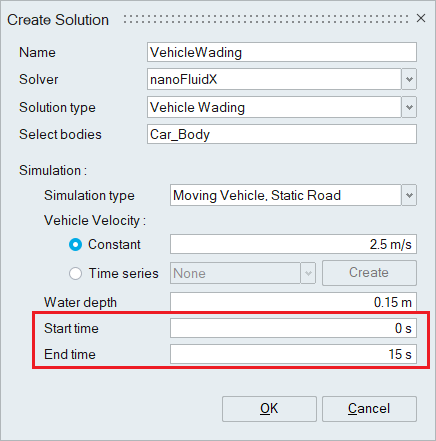Click the Select bodies field with Car_Body
Viewport: 436px width, 441px height.
click(x=282, y=134)
